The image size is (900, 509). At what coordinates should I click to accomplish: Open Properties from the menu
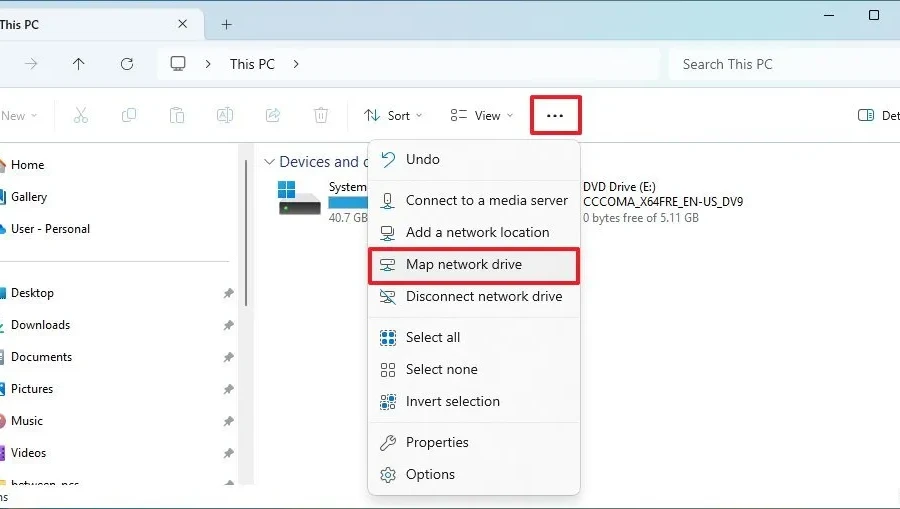coord(474,442)
